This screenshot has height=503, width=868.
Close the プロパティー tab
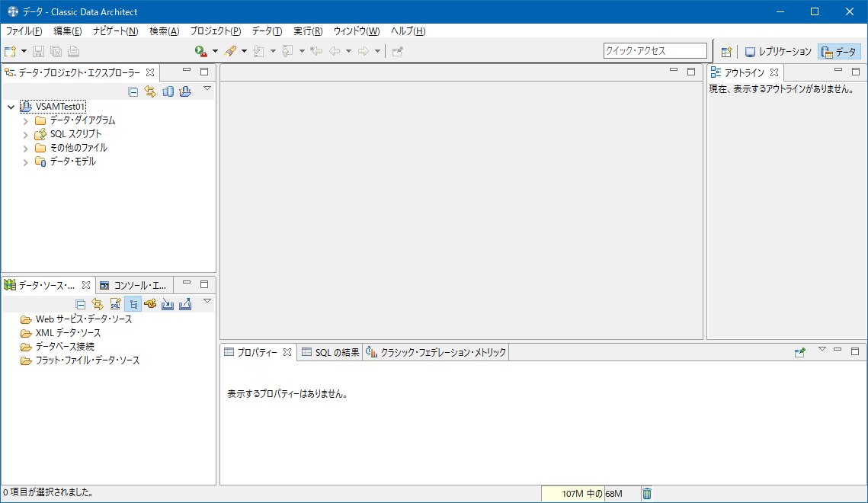tap(287, 353)
